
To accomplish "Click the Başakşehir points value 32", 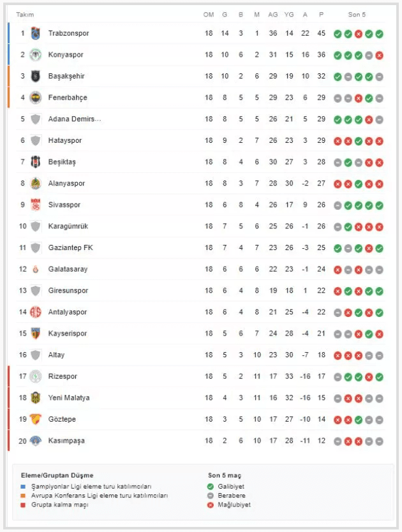I will [321, 77].
